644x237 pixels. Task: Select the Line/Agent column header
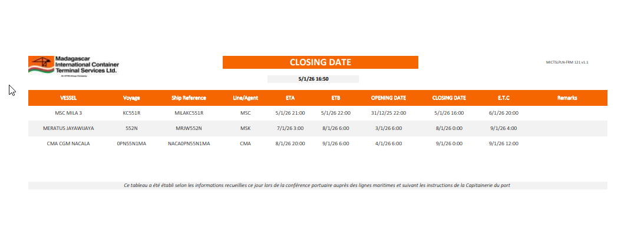tap(246, 98)
